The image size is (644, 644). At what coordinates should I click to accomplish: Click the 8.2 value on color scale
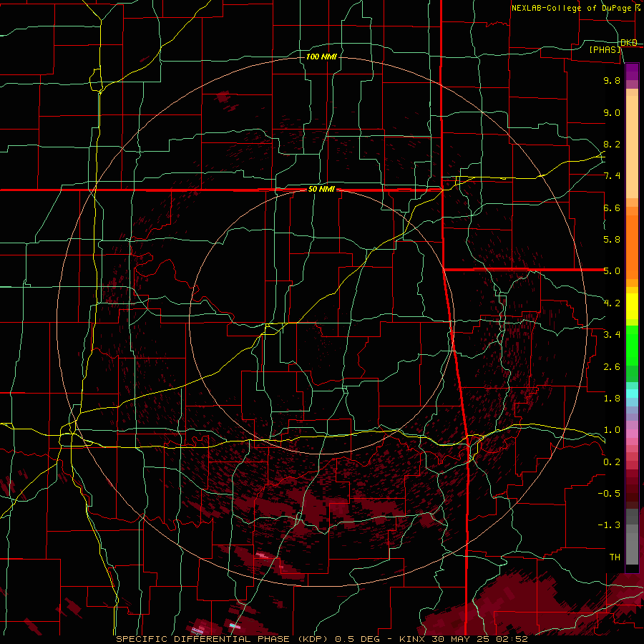[612, 144]
